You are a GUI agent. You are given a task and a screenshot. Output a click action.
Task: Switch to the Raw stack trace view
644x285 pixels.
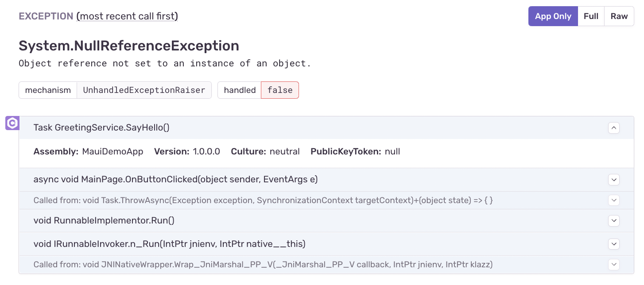point(619,16)
